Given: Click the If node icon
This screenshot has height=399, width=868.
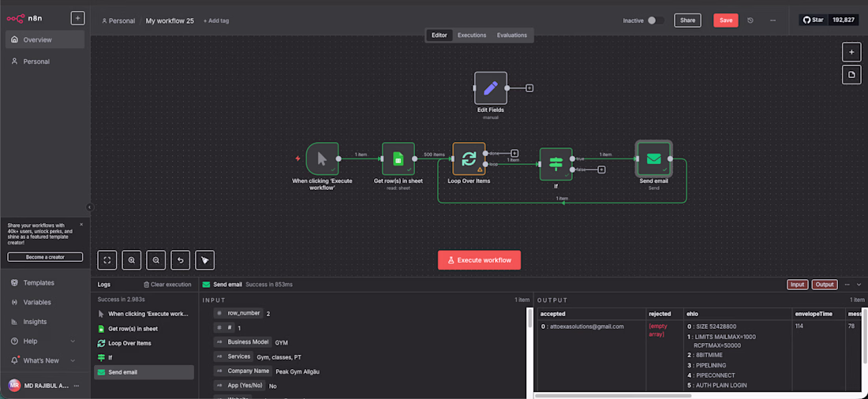Looking at the screenshot, I should click(x=556, y=164).
